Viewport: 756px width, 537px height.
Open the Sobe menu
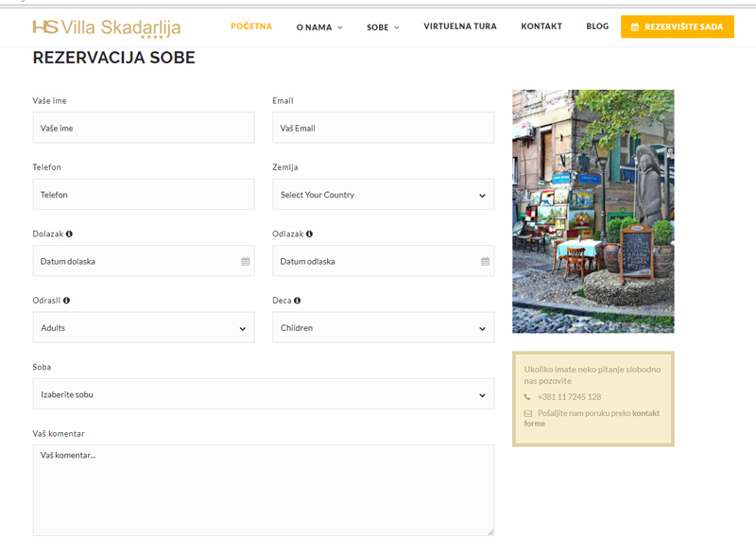click(x=383, y=27)
